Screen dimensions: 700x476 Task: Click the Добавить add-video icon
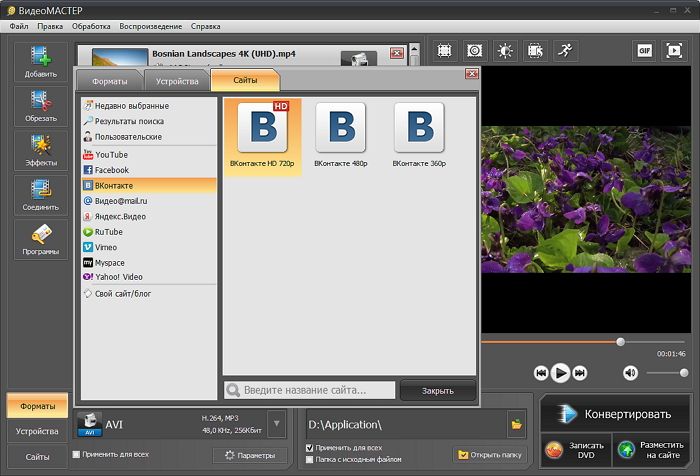pos(41,62)
